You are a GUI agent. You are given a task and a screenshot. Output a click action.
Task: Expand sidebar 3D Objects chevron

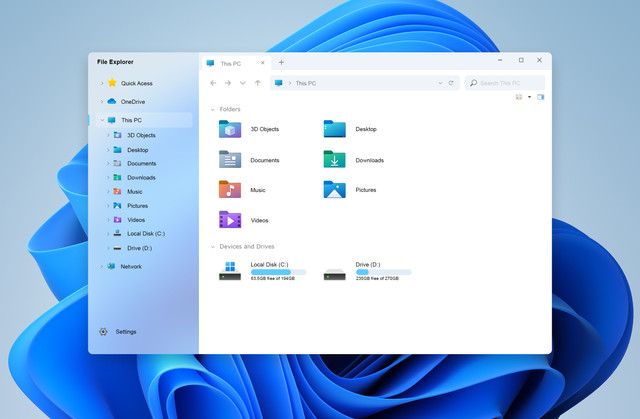pos(108,135)
